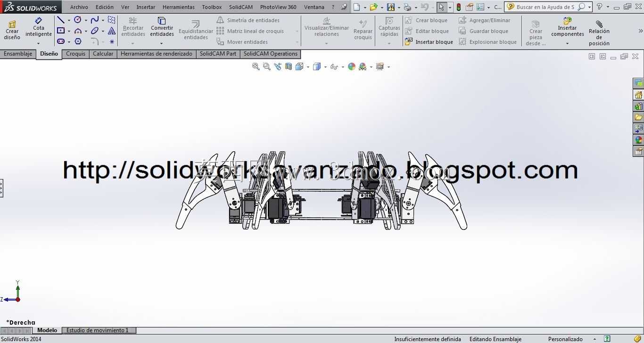The height and width of the screenshot is (343, 644).
Task: Select the Arc sketch tool
Action: click(x=78, y=31)
